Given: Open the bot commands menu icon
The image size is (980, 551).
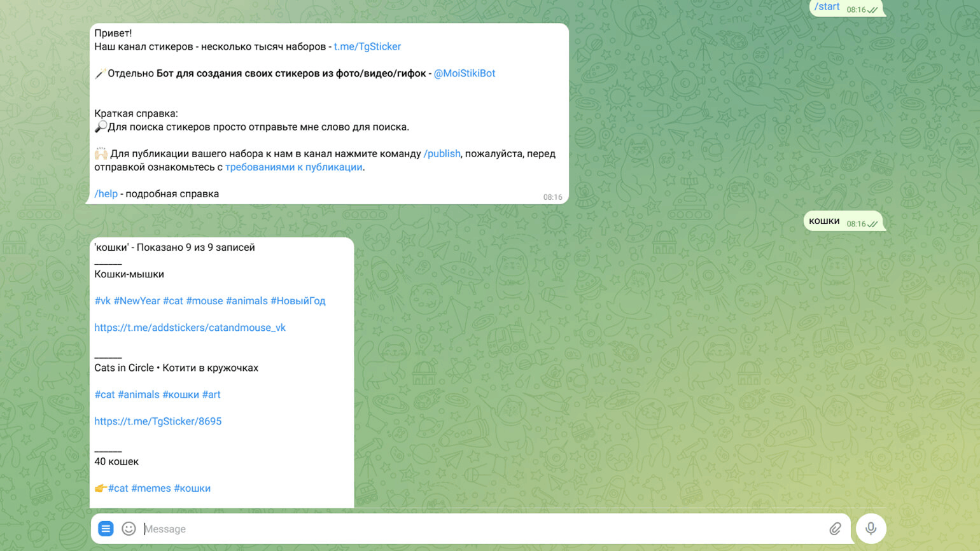Looking at the screenshot, I should [x=106, y=529].
